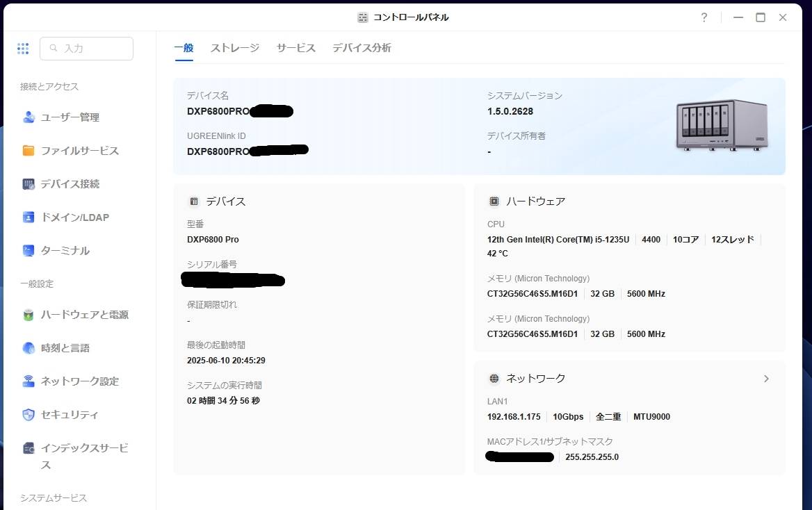Maximize the Control Panel window

761,17
